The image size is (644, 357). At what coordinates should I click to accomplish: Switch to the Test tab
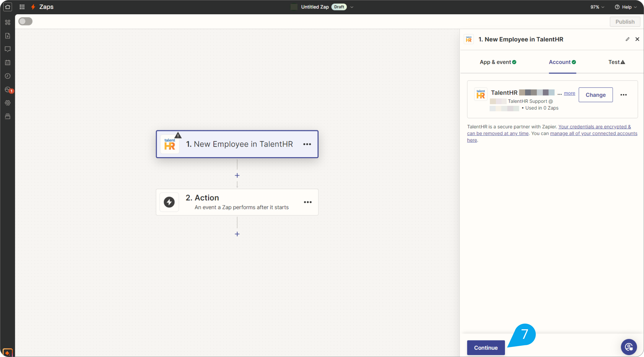click(x=617, y=62)
